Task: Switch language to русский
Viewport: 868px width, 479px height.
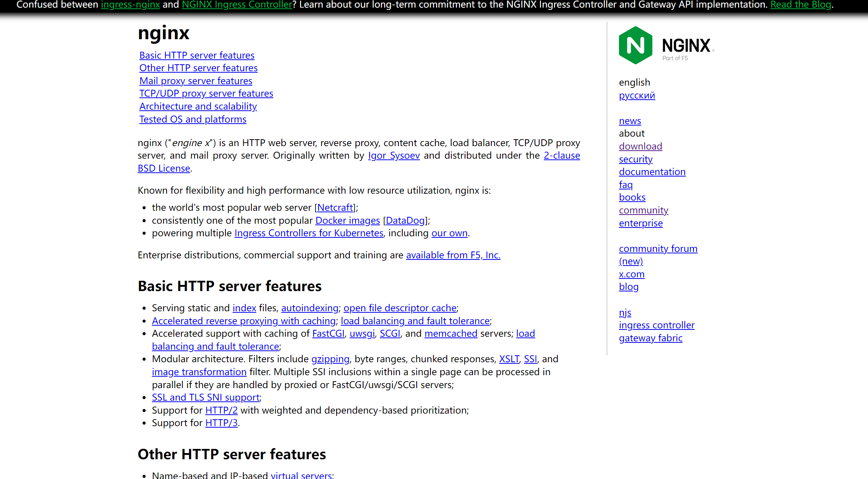Action: pyautogui.click(x=636, y=95)
